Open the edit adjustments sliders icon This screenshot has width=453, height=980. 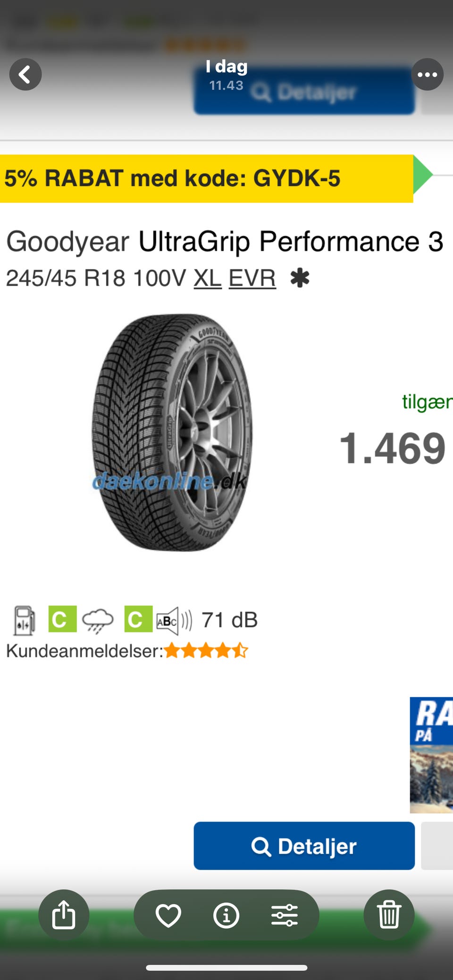285,915
